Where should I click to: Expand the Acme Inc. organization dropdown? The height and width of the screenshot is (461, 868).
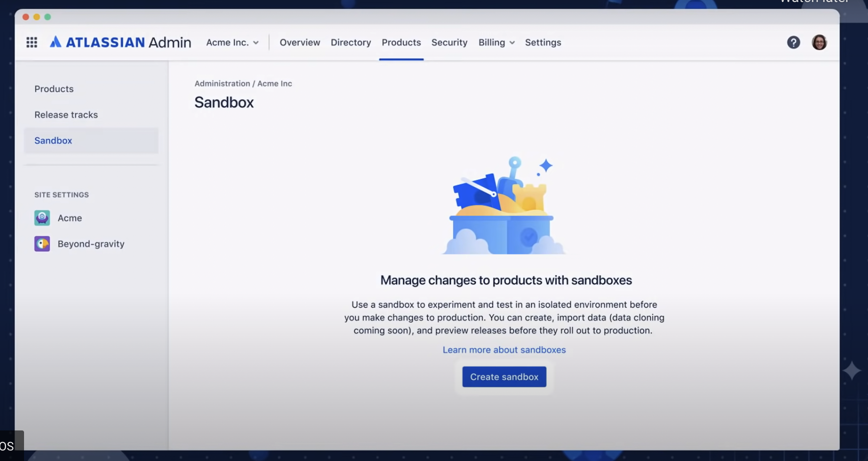[x=232, y=43]
